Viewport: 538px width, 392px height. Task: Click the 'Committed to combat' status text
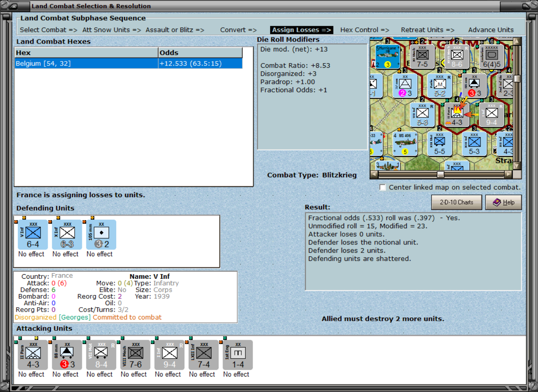coord(127,317)
